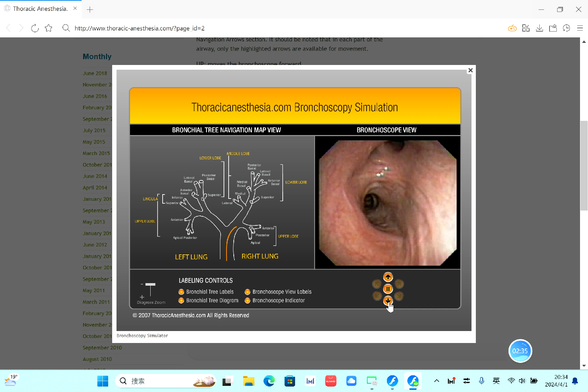Open the notification bell in taskbar
588x392 pixels.
tap(575, 381)
